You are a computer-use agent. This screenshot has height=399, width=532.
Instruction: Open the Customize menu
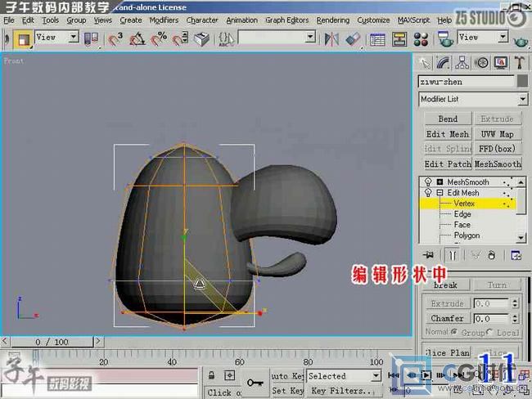pyautogui.click(x=373, y=20)
